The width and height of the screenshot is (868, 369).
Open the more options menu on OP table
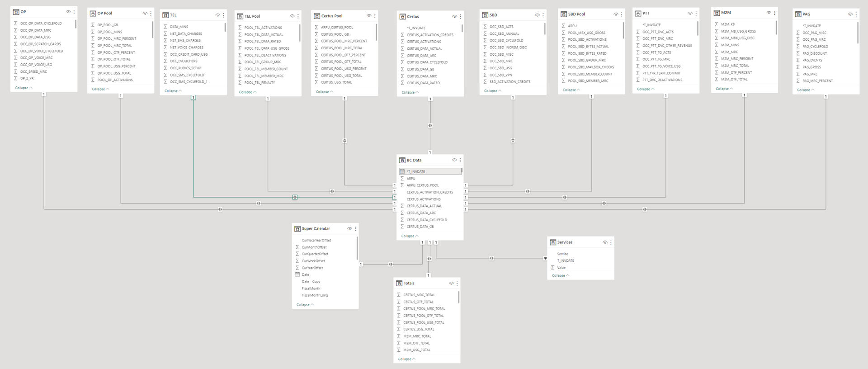pyautogui.click(x=74, y=12)
